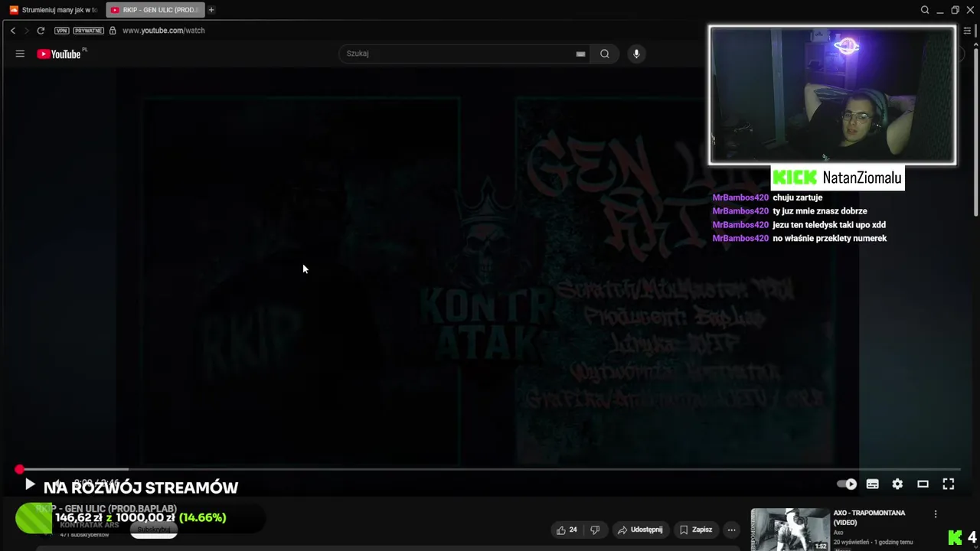The height and width of the screenshot is (551, 980).
Task: Save the video with Zapisz
Action: (x=695, y=530)
